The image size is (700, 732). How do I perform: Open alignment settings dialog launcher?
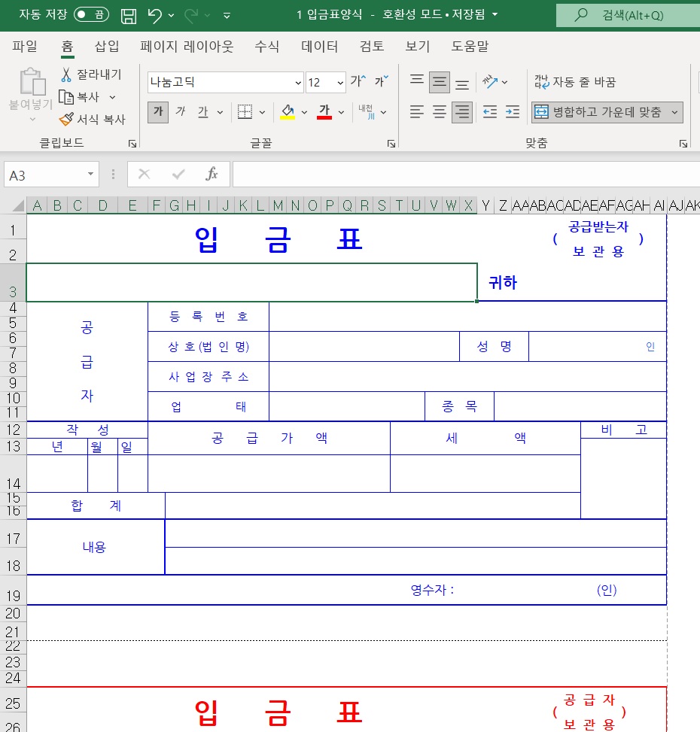[683, 144]
